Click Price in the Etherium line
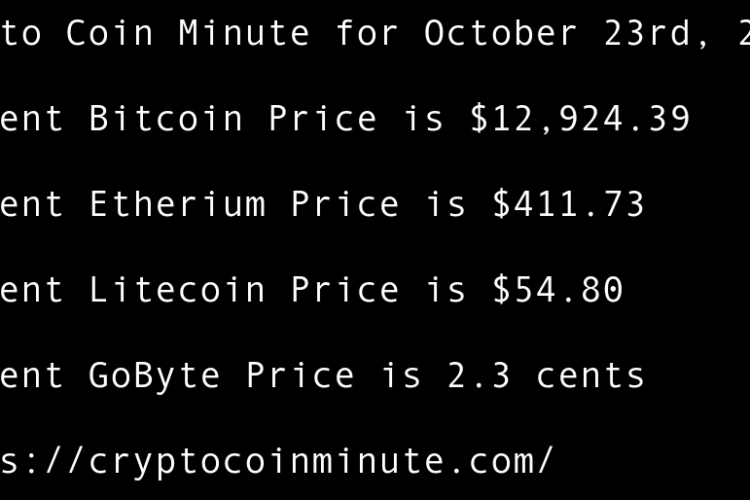This screenshot has height=500, width=750. [345, 205]
